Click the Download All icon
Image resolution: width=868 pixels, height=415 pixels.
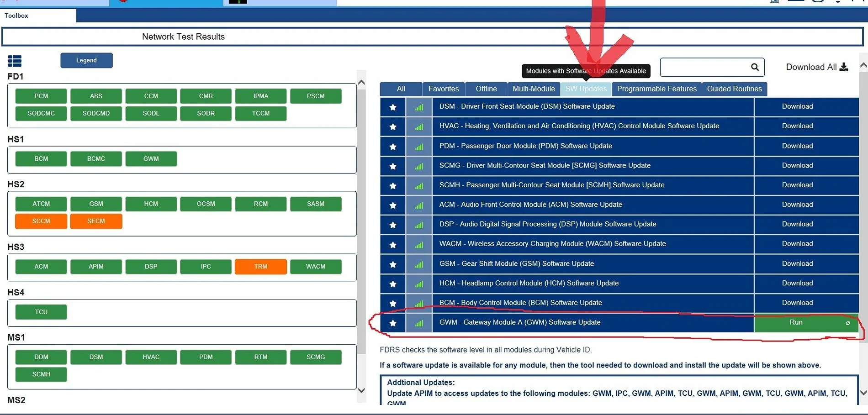point(844,67)
